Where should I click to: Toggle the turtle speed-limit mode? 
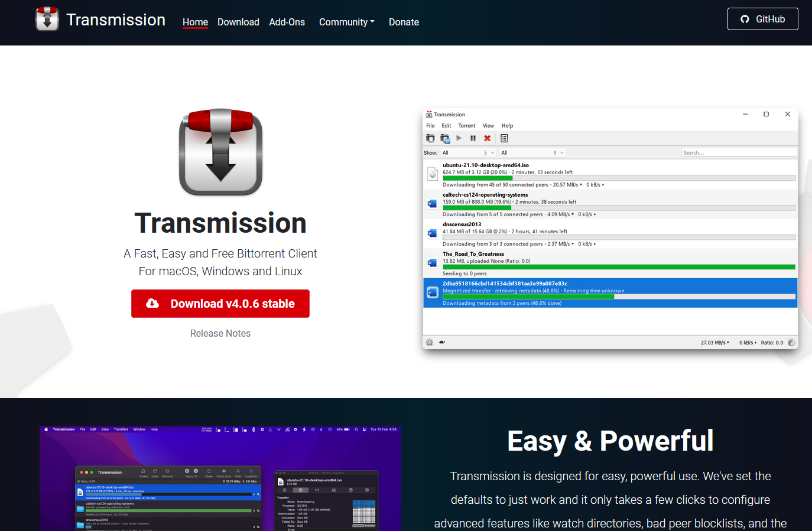[442, 343]
